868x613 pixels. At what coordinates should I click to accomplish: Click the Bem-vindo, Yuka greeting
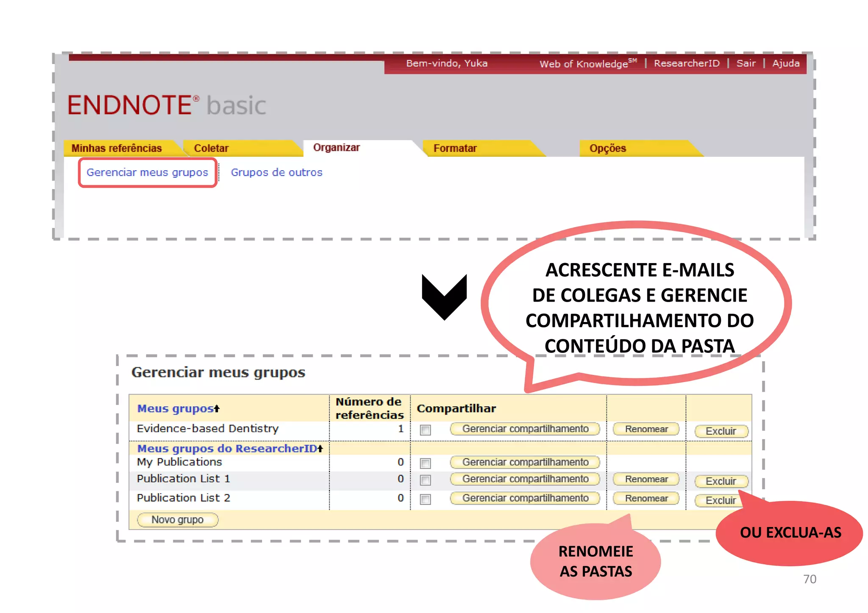[447, 63]
